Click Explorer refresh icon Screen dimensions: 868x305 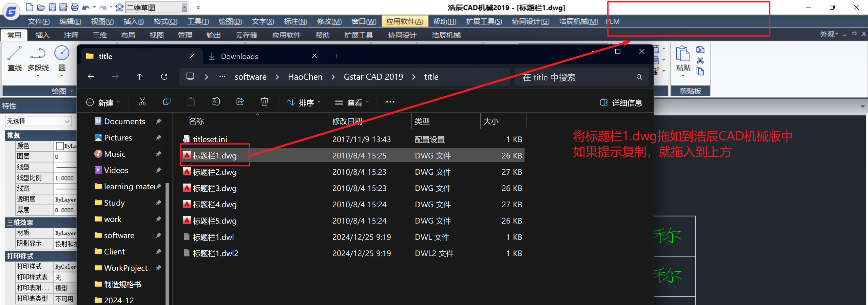click(164, 77)
